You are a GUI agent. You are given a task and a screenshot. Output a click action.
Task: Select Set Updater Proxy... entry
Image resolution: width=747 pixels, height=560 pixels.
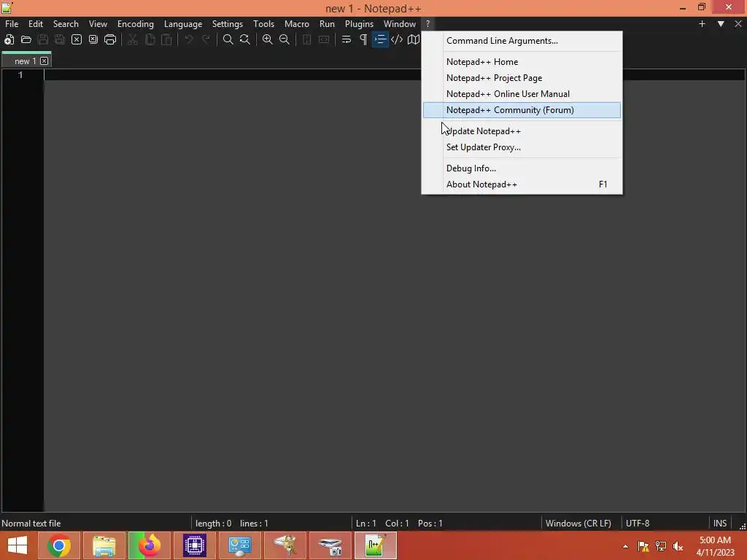[522, 147]
